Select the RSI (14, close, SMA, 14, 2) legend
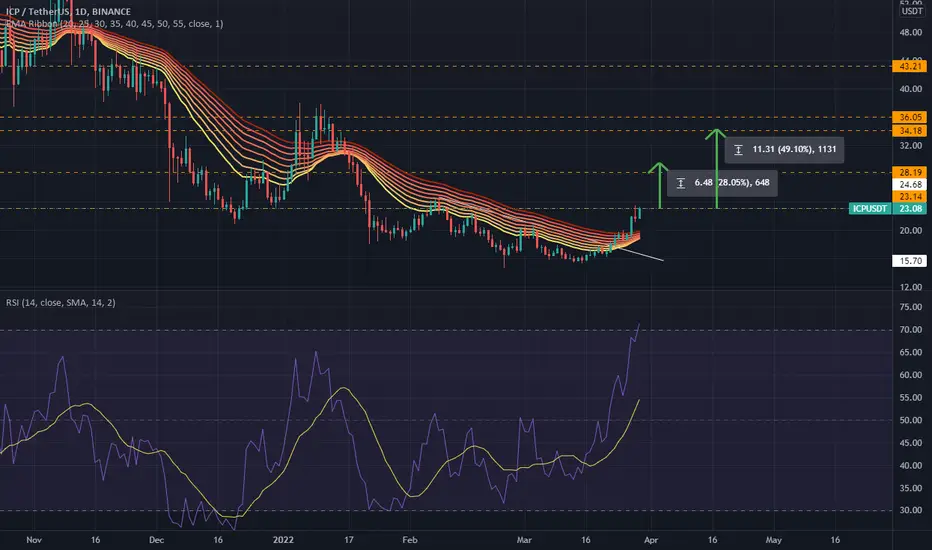932x550 pixels. [x=61, y=303]
